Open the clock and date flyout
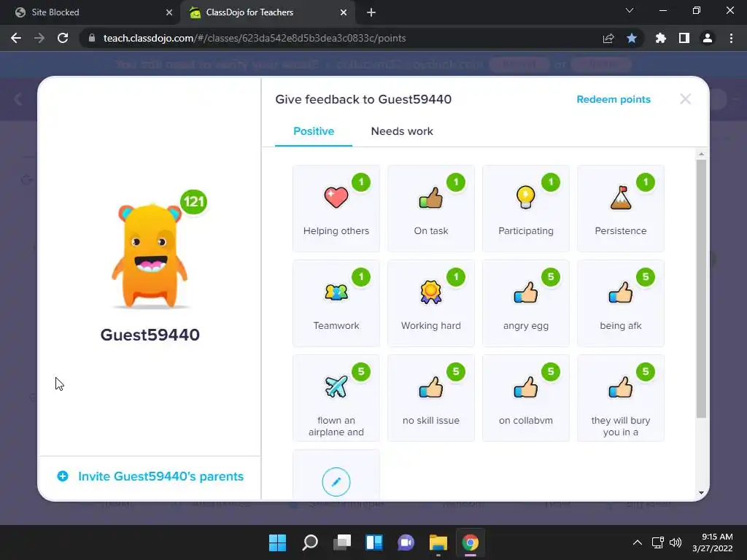Viewport: 747px width, 560px height. (x=713, y=542)
